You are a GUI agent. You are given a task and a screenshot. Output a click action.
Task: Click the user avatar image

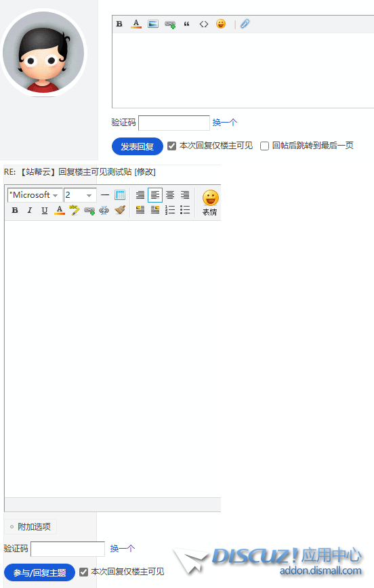click(x=43, y=53)
